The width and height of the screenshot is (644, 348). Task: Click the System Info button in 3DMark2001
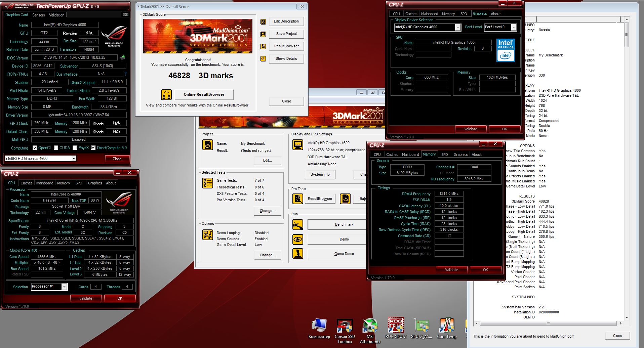(320, 175)
